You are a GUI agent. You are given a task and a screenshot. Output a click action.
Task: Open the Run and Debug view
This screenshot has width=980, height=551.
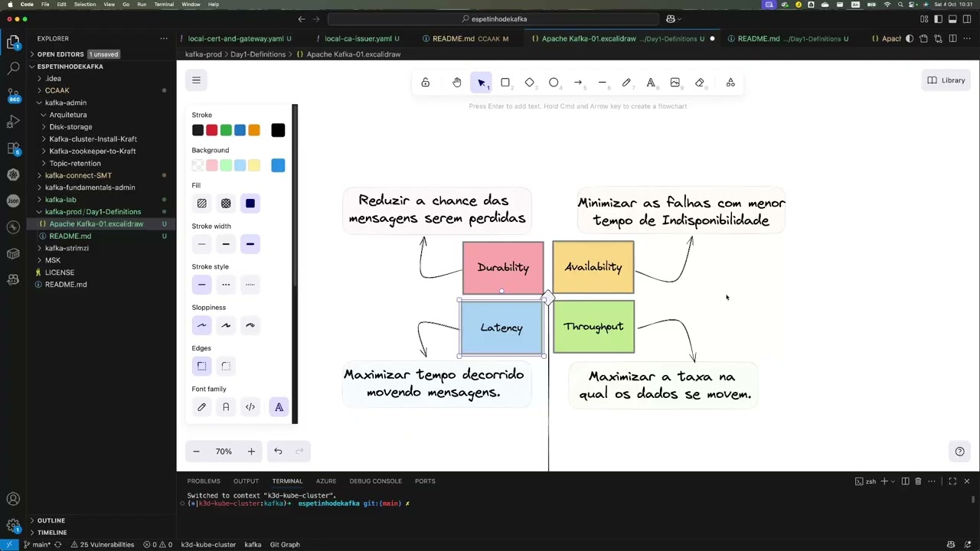pos(13,122)
